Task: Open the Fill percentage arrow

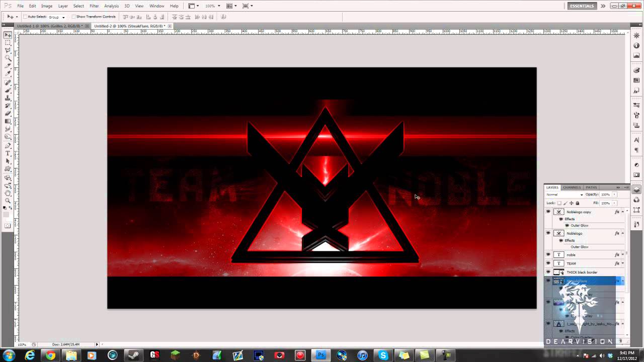Action: 614,203
